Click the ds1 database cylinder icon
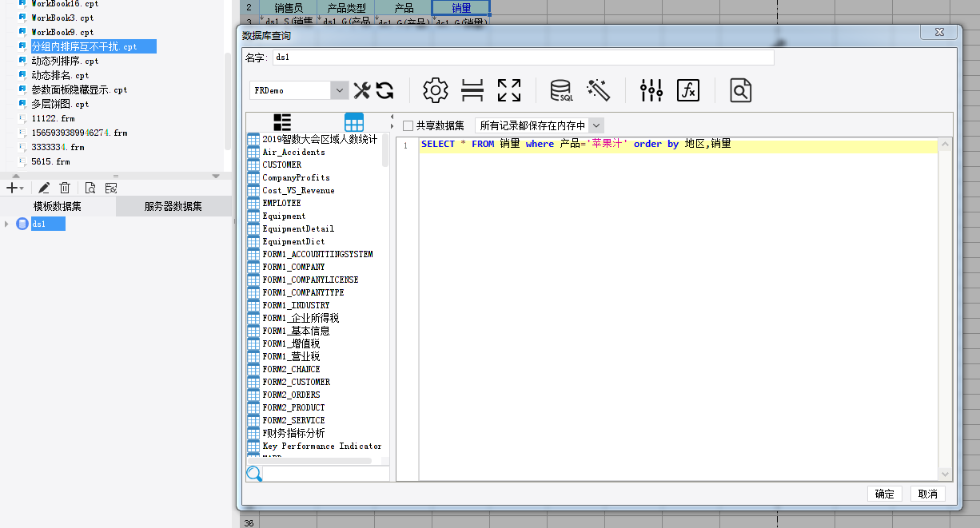980x528 pixels. (22, 224)
